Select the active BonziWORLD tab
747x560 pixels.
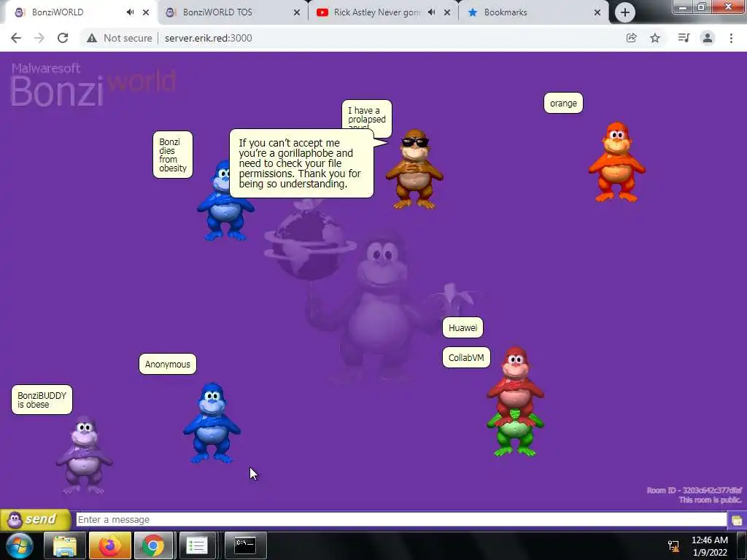57,12
